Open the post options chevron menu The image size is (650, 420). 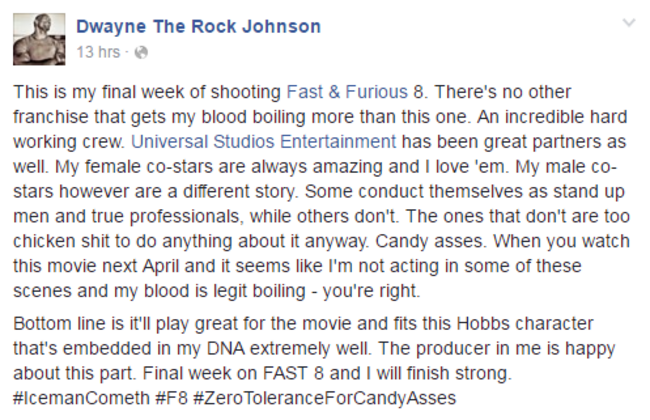[629, 23]
